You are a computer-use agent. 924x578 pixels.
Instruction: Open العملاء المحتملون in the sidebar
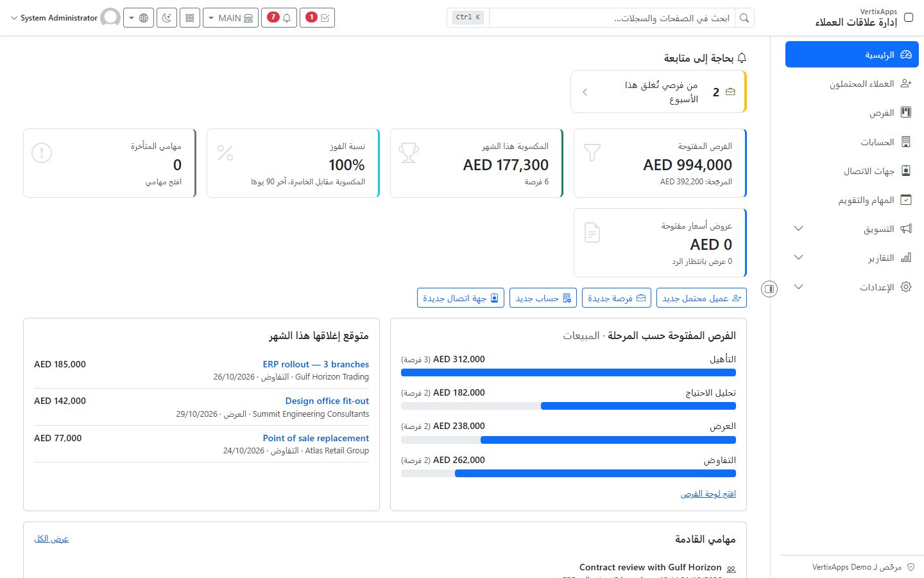(x=852, y=83)
